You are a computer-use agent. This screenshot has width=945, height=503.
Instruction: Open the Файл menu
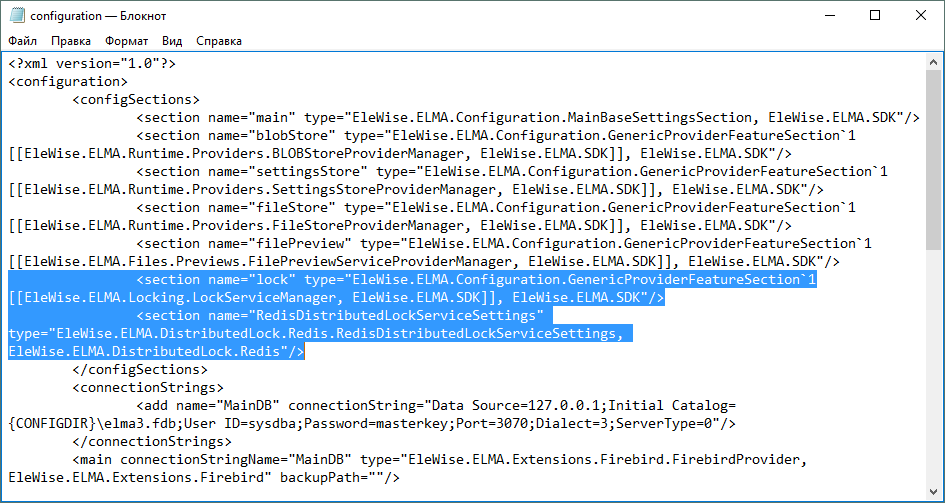coord(23,41)
